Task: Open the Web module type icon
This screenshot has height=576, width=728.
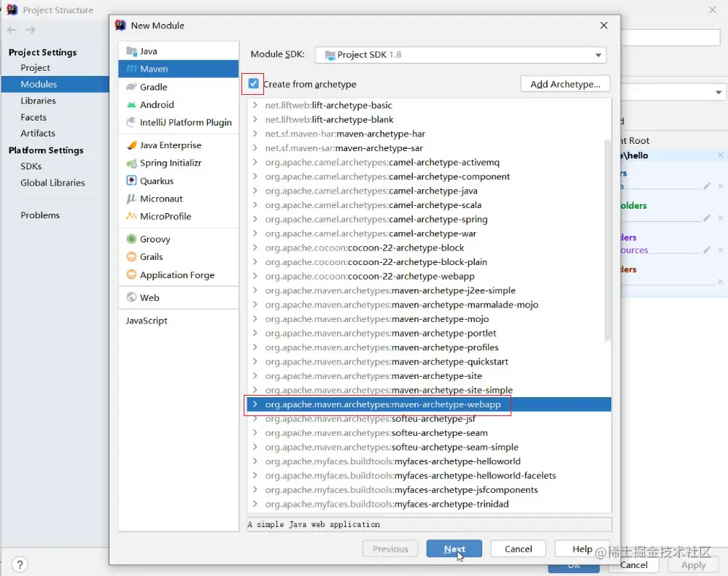Action: tap(131, 298)
